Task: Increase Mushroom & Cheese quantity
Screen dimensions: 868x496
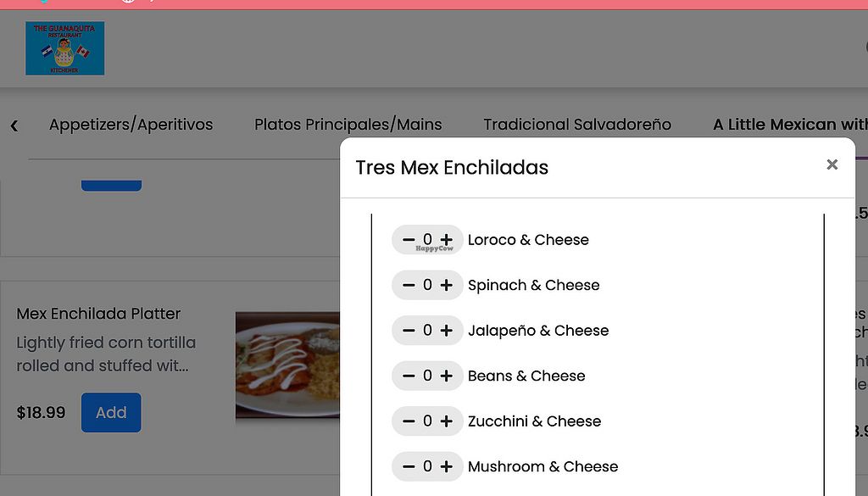Action: [x=447, y=466]
